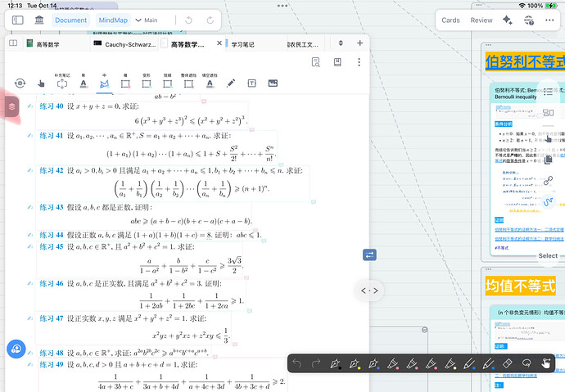Open the library building icon
Image resolution: width=565 pixels, height=392 pixels.
click(x=36, y=20)
